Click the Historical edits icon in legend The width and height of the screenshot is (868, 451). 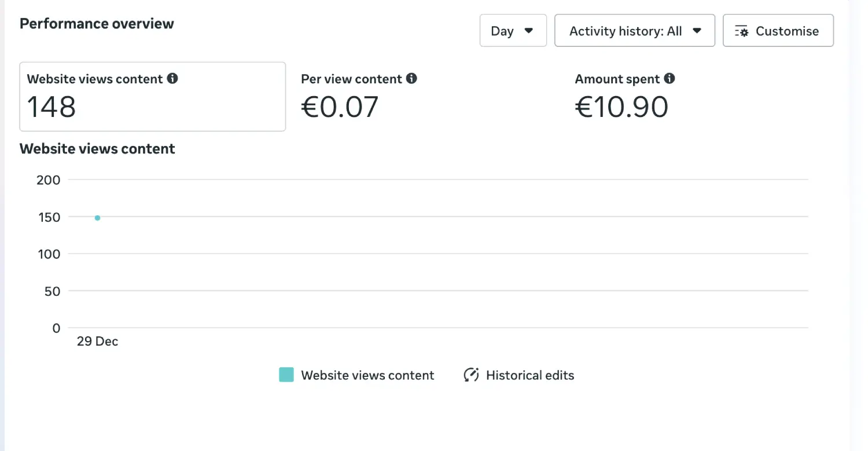pos(471,375)
